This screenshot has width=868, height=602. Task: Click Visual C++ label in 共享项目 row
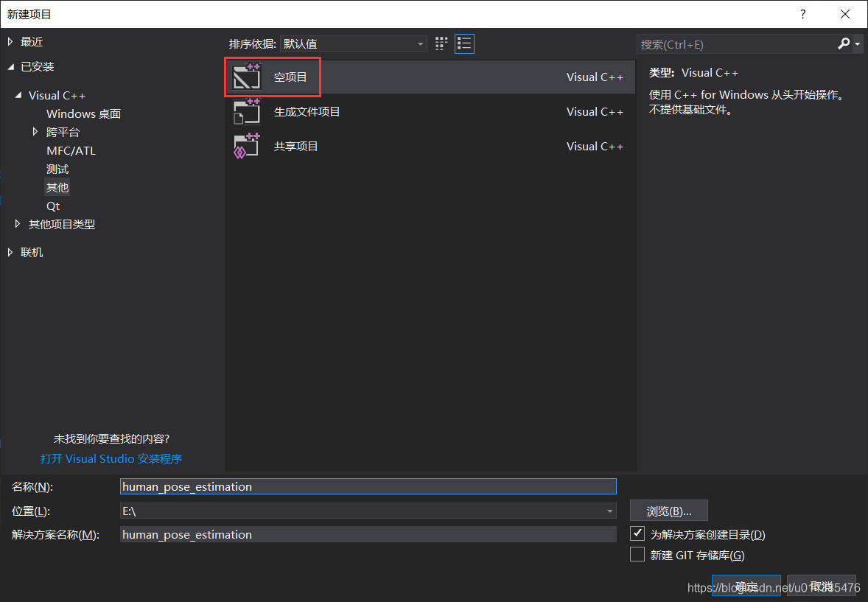pos(595,146)
